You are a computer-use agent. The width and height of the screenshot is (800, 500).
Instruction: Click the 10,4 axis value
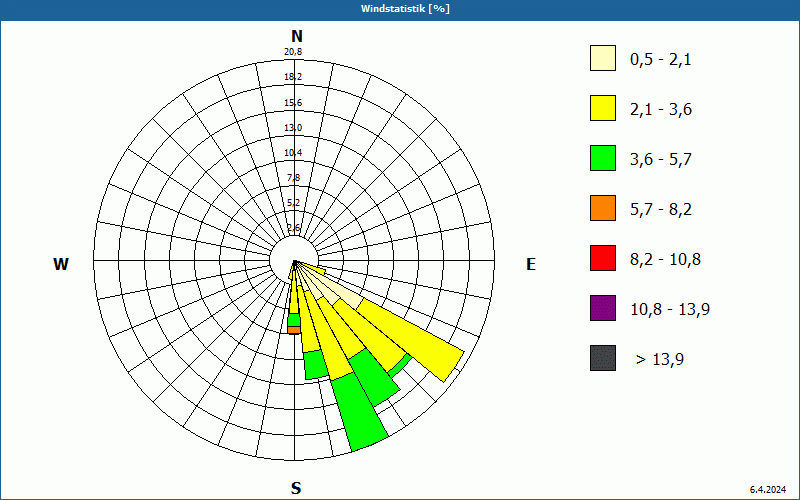293,153
